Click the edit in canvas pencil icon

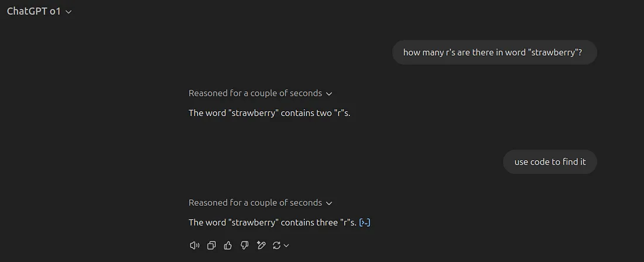click(x=261, y=246)
